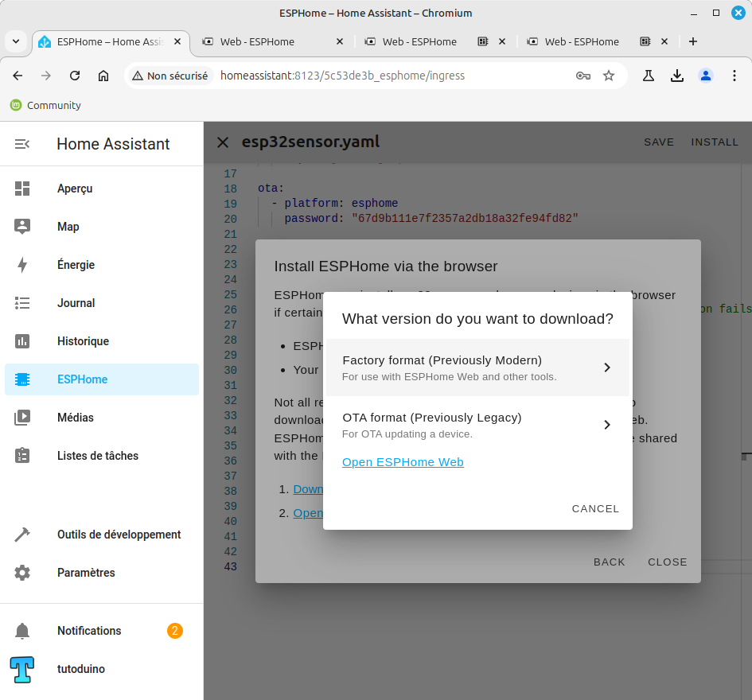
Task: Open the Médias play icon
Action: pyautogui.click(x=22, y=418)
